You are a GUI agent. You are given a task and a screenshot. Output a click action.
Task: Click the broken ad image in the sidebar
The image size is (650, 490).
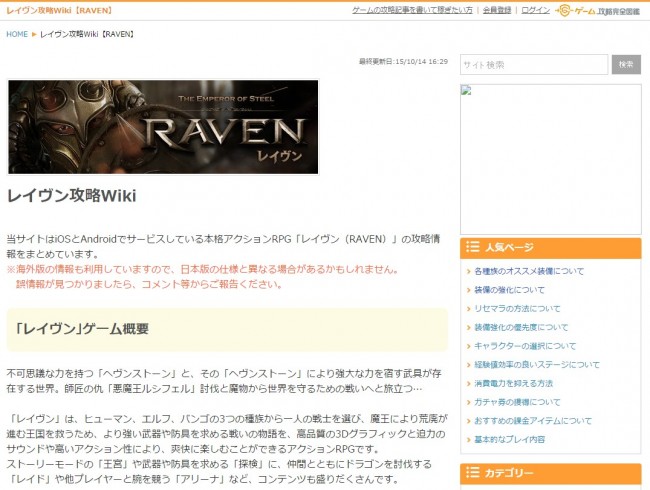[x=551, y=159]
